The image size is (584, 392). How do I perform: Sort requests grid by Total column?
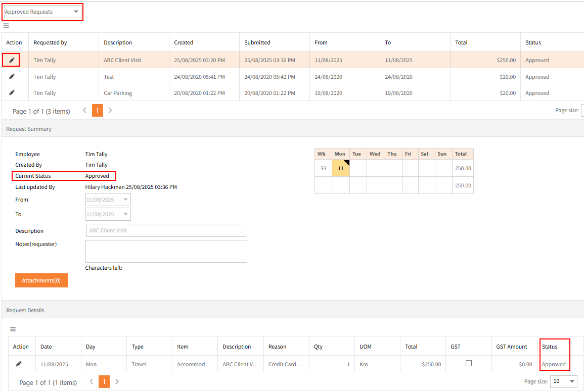461,42
